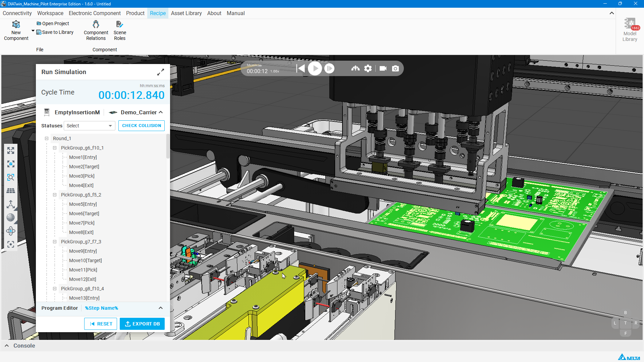
Task: Collapse the ribbon with the chevron
Action: click(612, 13)
